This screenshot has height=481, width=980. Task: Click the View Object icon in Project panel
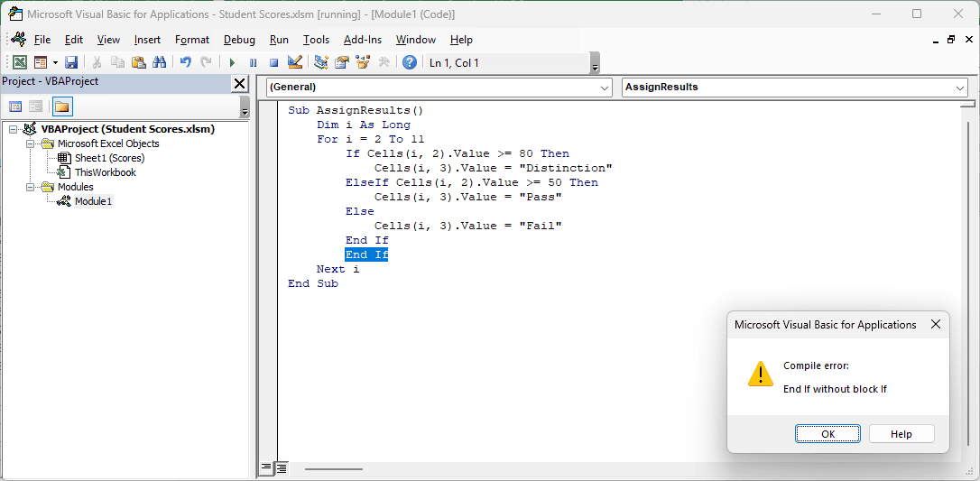pyautogui.click(x=36, y=106)
